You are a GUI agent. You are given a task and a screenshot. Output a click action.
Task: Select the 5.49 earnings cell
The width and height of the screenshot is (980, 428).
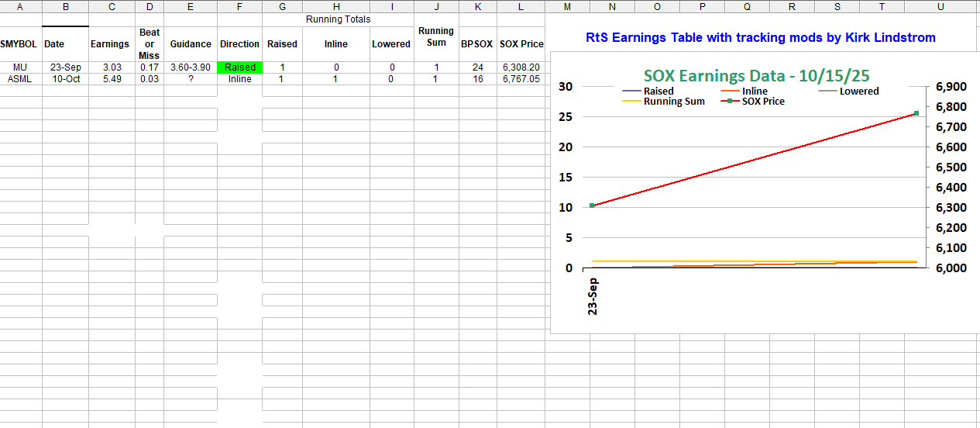coord(110,79)
